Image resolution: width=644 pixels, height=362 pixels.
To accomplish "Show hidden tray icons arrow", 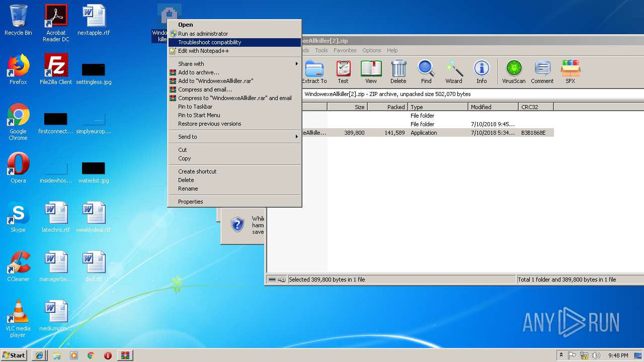I will pos(561,355).
